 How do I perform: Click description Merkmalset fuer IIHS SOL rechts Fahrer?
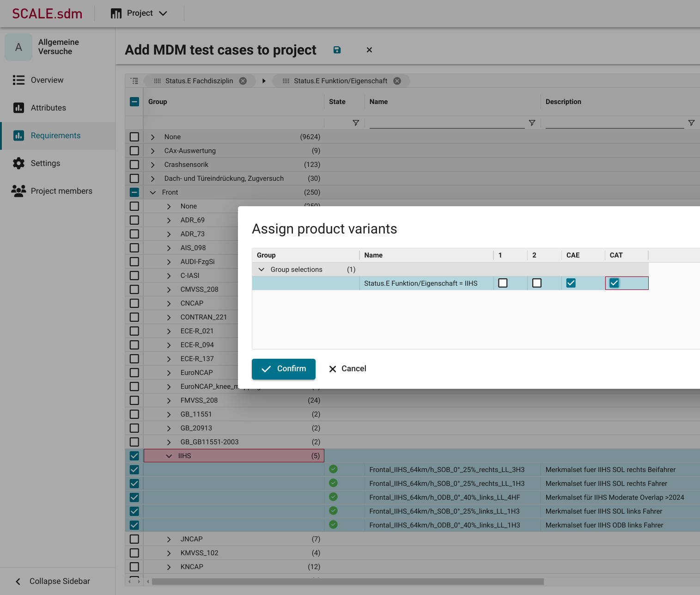point(606,484)
